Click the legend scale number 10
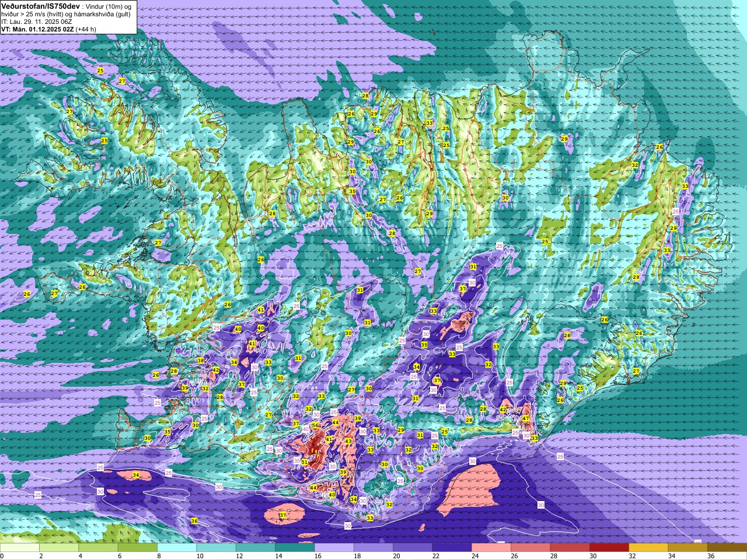This screenshot has height=560, width=747. pos(200,556)
